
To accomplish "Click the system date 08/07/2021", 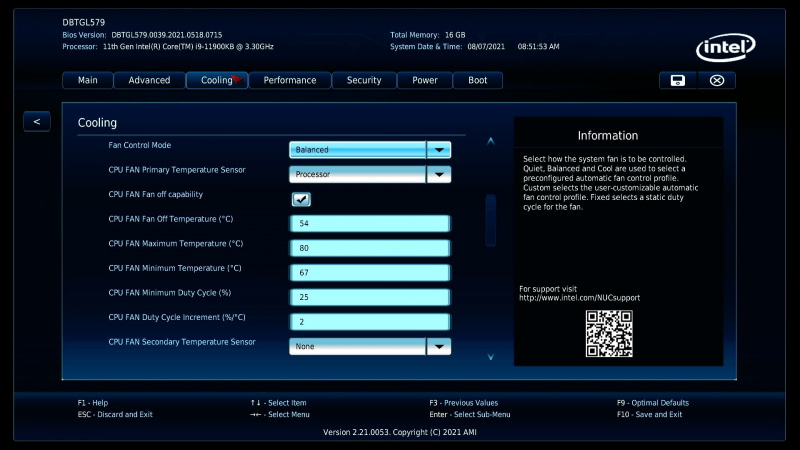I will click(486, 46).
